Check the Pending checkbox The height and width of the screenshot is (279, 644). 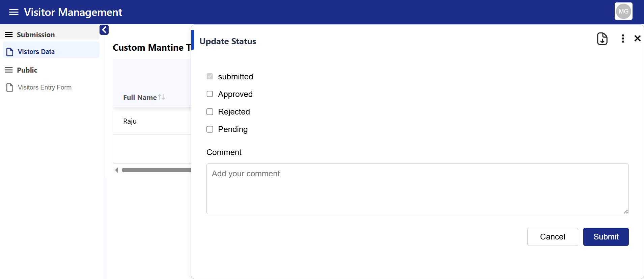pos(210,129)
